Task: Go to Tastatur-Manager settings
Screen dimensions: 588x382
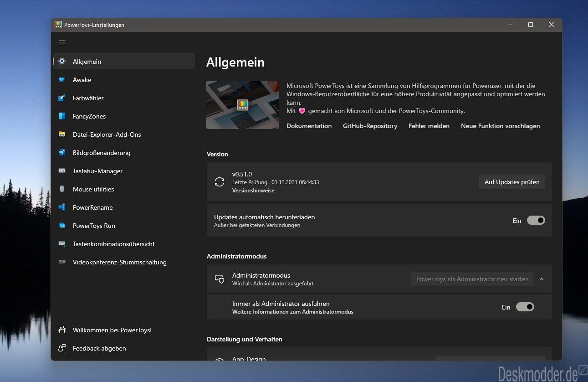Action: coord(124,171)
